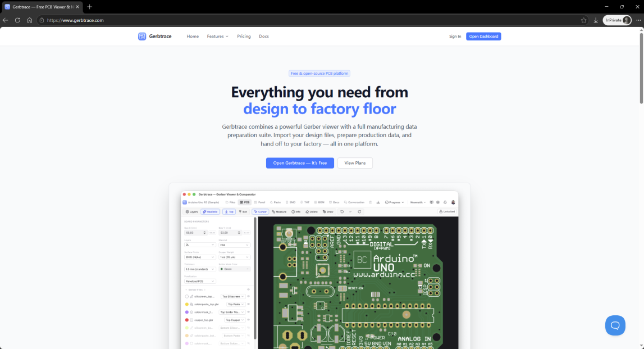
Task: Click the Sign In link
Action: click(455, 36)
